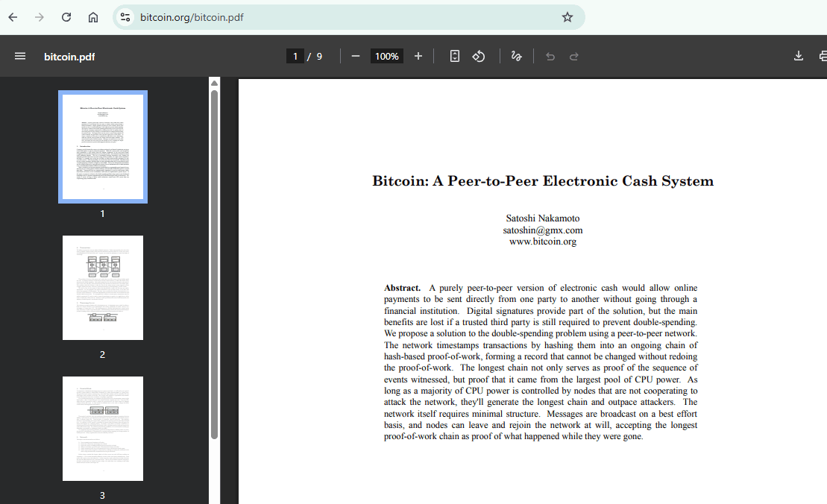
Task: Reload the page in the browser
Action: click(66, 17)
